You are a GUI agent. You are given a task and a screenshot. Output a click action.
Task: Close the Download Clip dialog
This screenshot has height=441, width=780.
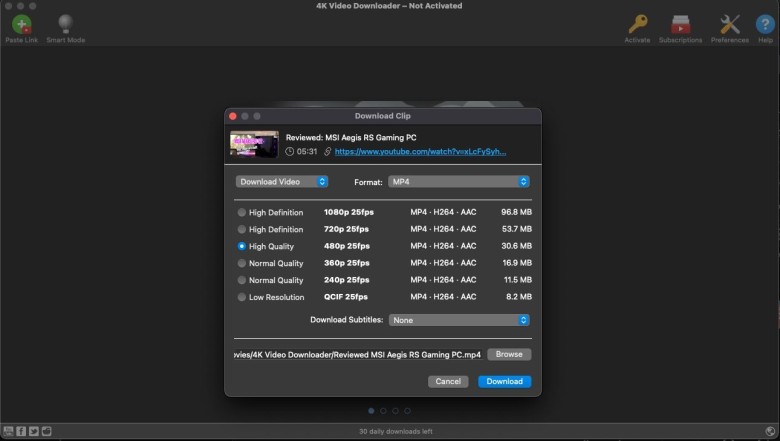(x=233, y=116)
